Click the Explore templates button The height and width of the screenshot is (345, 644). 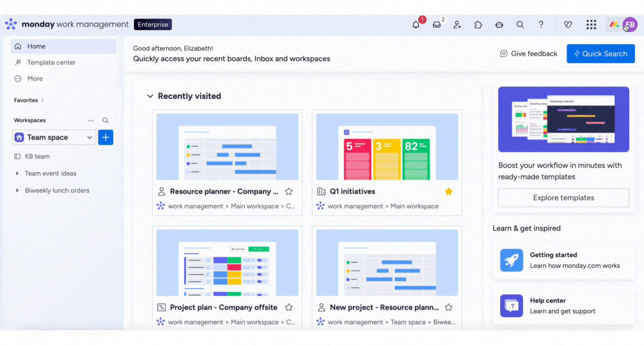[564, 198]
